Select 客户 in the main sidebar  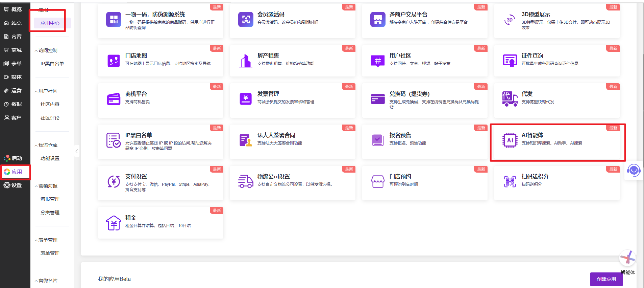click(13, 117)
